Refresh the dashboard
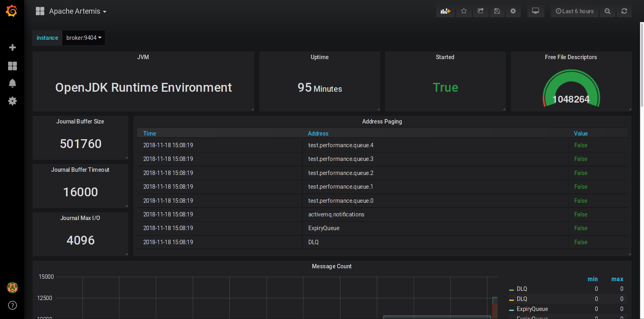Screen dimensions: 644x319 point(624,11)
